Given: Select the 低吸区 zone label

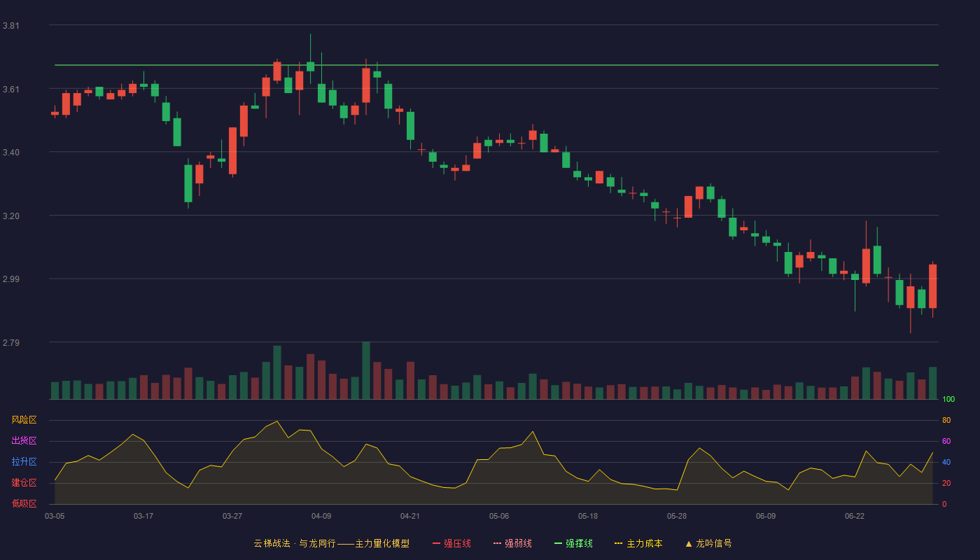Looking at the screenshot, I should (x=24, y=503).
